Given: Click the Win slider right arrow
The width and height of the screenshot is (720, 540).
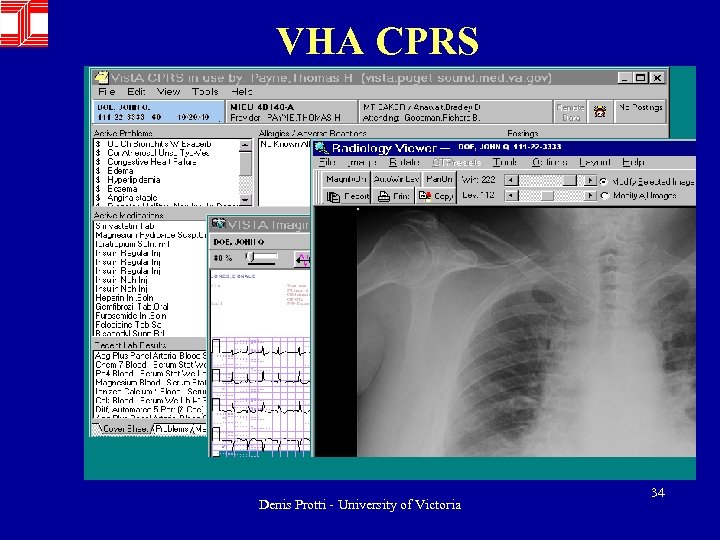Looking at the screenshot, I should click(x=590, y=180).
